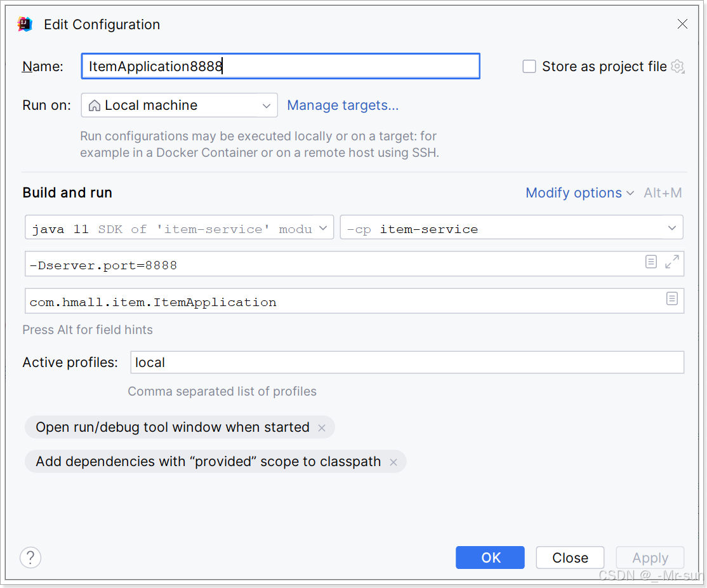The image size is (707, 588).
Task: Remove 'Add dependencies with provided scope' chip
Action: (393, 462)
